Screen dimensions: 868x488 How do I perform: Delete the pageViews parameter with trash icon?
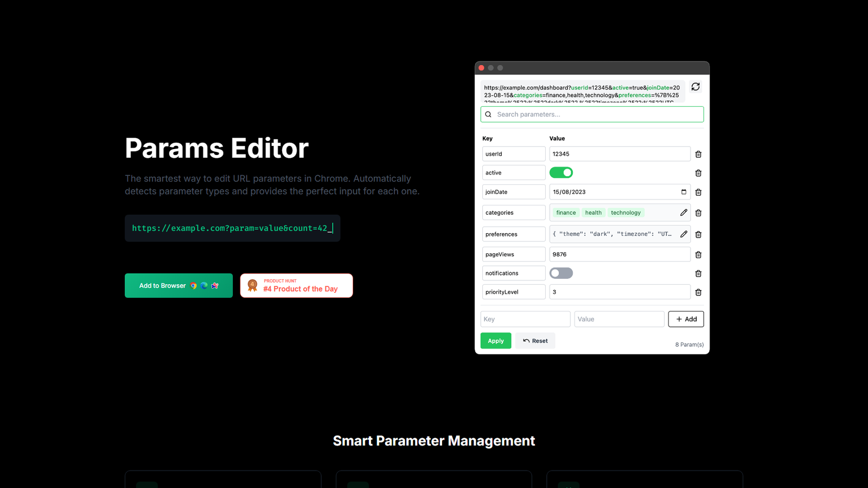tap(698, 254)
